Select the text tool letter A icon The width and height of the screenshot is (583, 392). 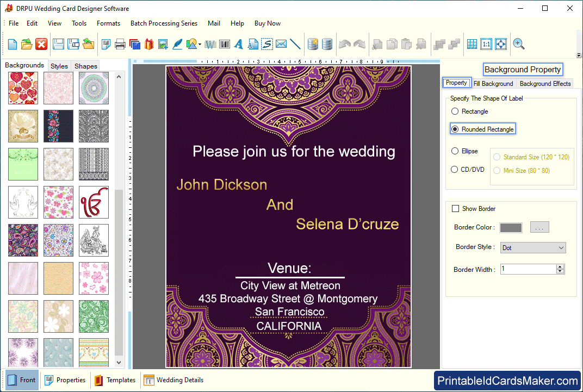[239, 44]
